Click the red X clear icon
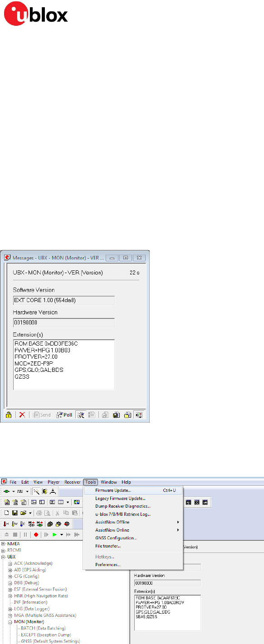 (x=22, y=415)
